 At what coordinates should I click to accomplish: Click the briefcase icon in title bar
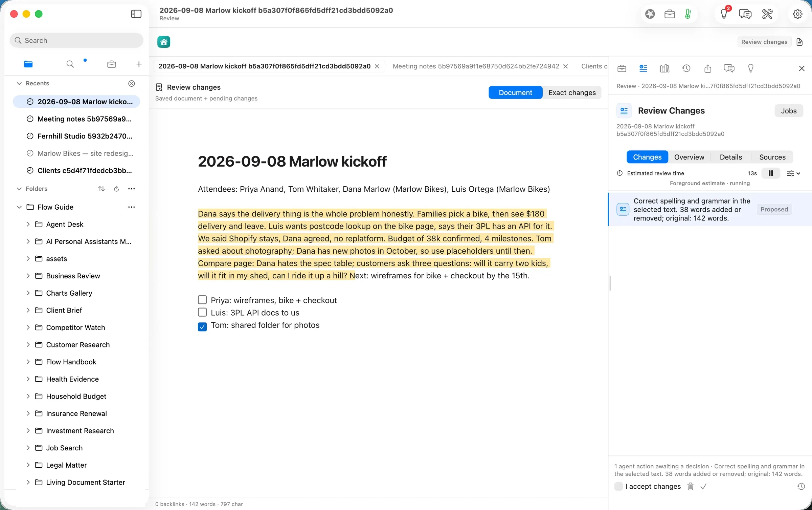tap(670, 14)
